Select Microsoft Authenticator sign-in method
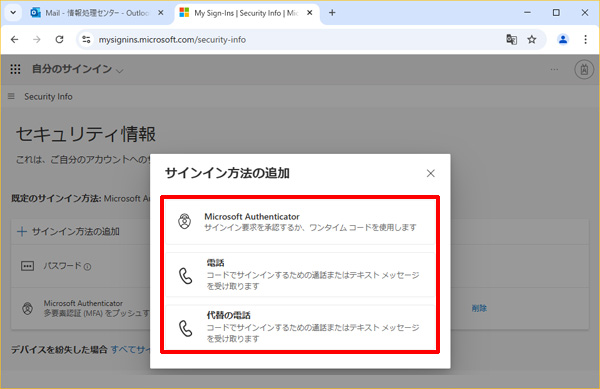 click(x=300, y=222)
